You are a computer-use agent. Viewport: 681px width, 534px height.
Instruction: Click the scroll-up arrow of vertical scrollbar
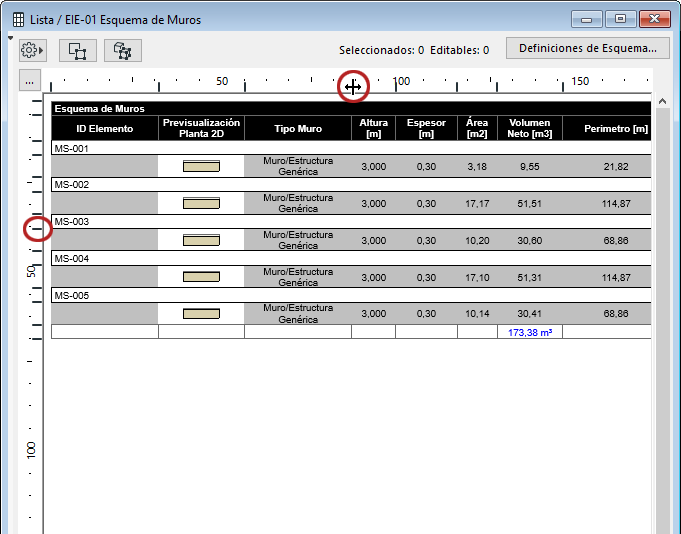tap(662, 102)
